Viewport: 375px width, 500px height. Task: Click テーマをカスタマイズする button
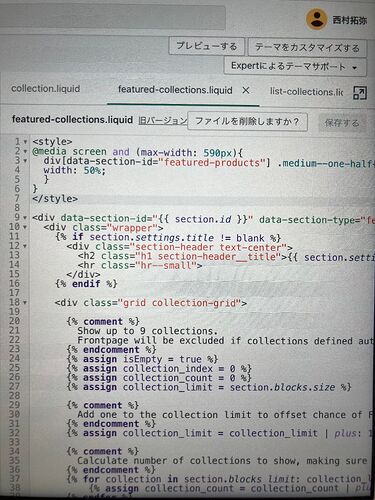tap(307, 48)
